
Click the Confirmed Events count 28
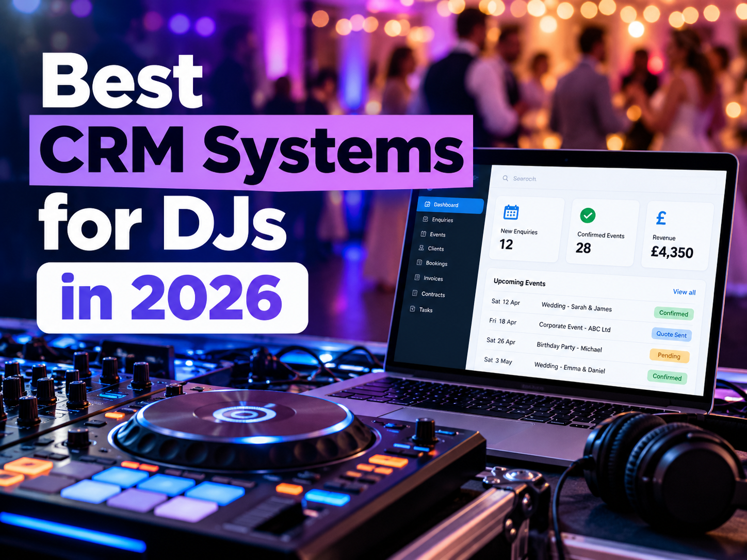click(583, 248)
